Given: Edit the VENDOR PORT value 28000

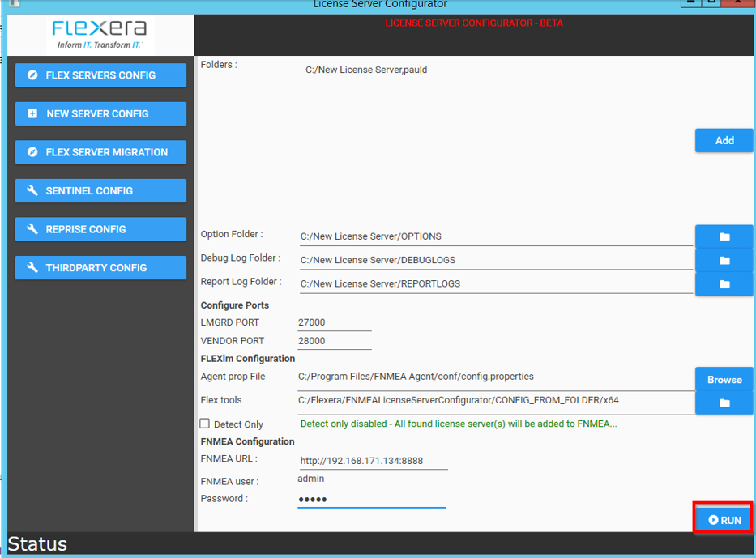Looking at the screenshot, I should pos(334,341).
